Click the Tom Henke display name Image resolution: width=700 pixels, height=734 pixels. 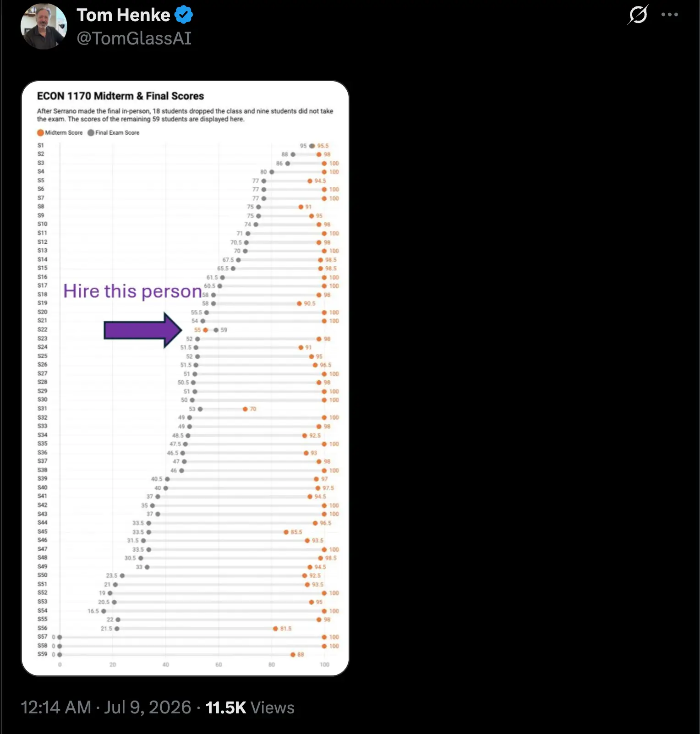tap(123, 15)
